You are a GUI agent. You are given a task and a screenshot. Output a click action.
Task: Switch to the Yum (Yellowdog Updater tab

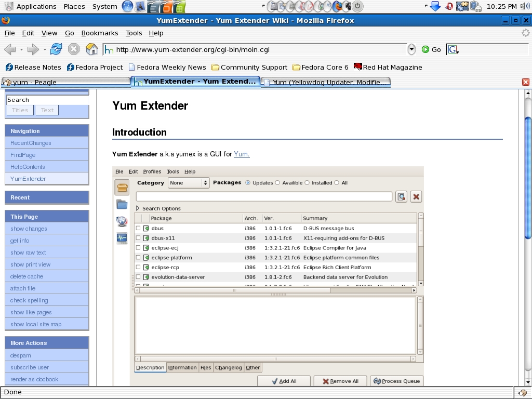(325, 82)
